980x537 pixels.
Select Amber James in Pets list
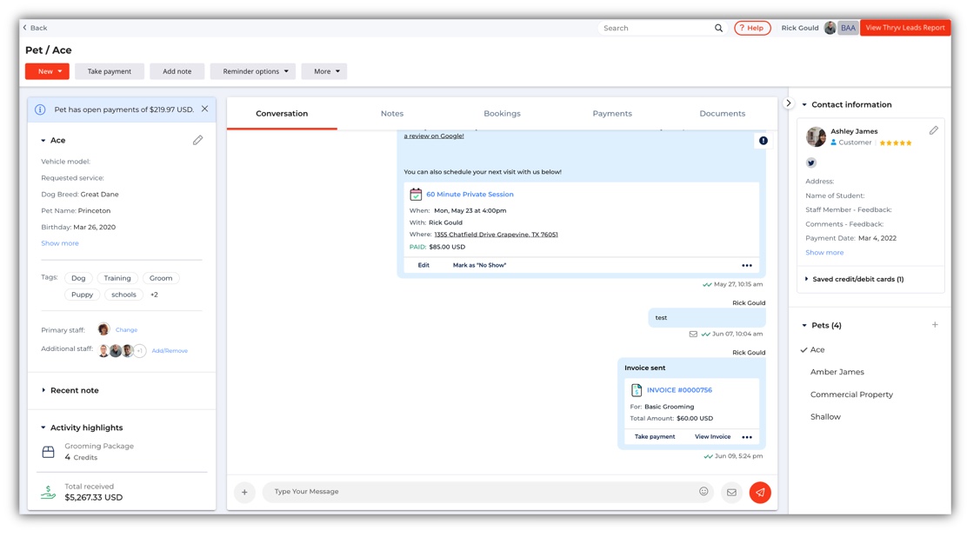(x=837, y=372)
